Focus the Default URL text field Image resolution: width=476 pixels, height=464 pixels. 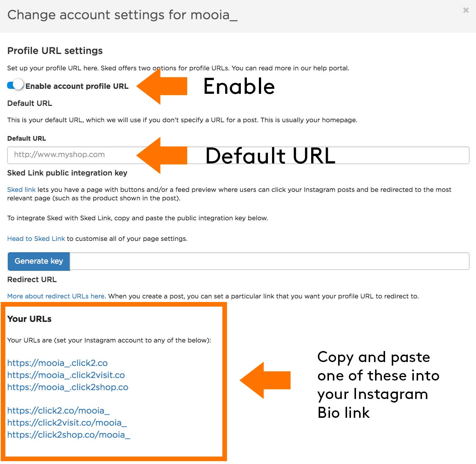238,155
